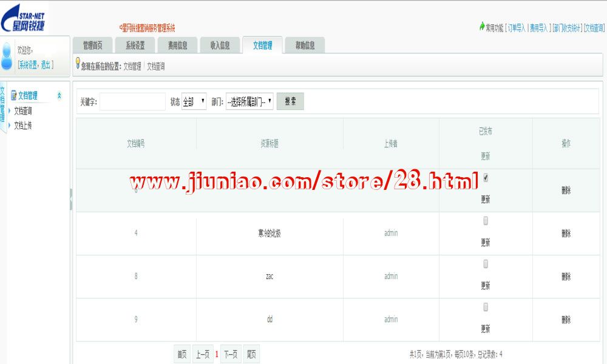Click the 上一页 previous page button
Screen dimensions: 607x364
coord(203,354)
